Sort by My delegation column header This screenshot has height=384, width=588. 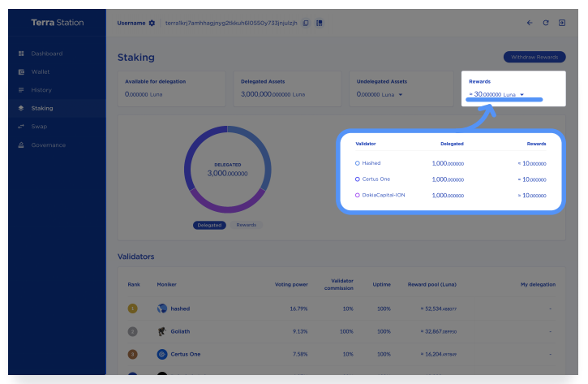pyautogui.click(x=539, y=284)
